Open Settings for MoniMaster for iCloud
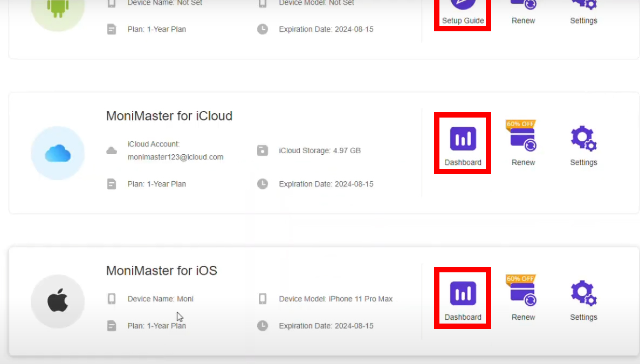Viewport: 640px width, 364px height. (584, 146)
